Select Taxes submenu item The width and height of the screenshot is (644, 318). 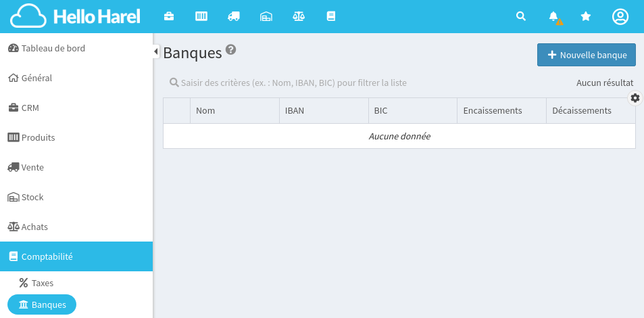click(42, 283)
